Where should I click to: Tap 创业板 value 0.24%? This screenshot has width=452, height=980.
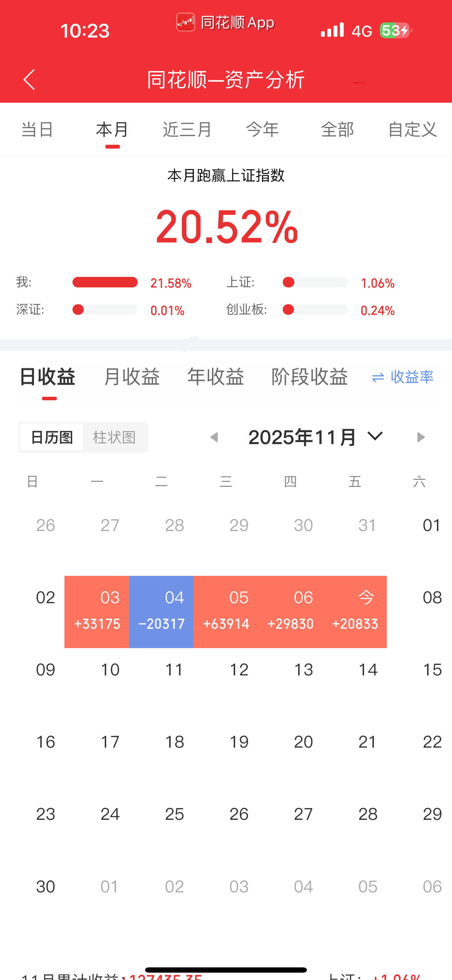(377, 311)
